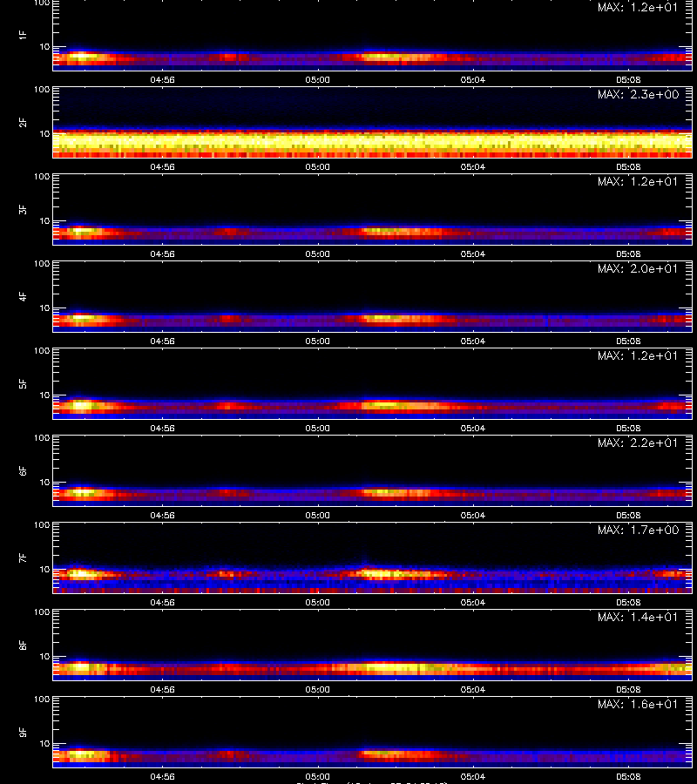The width and height of the screenshot is (697, 784).
Task: Click the 05:04 tick label under 5F panel
Action: [x=473, y=428]
